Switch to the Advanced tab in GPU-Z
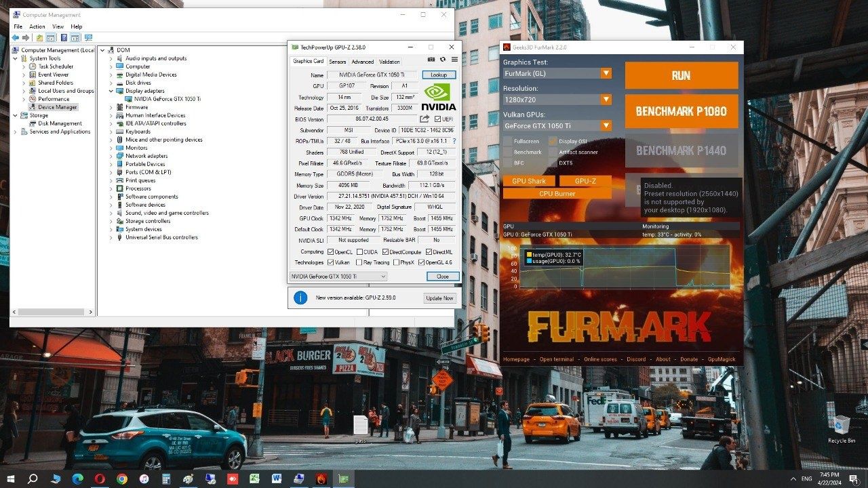This screenshot has width=868, height=488. point(362,62)
